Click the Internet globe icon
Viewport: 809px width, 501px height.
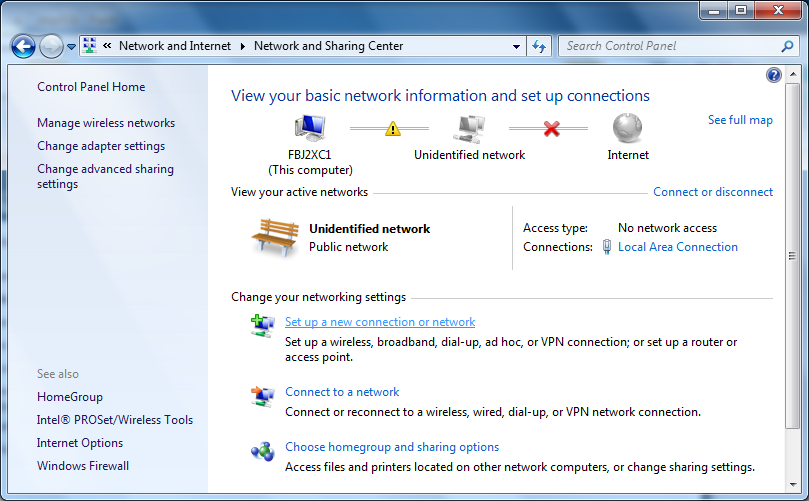pyautogui.click(x=627, y=128)
